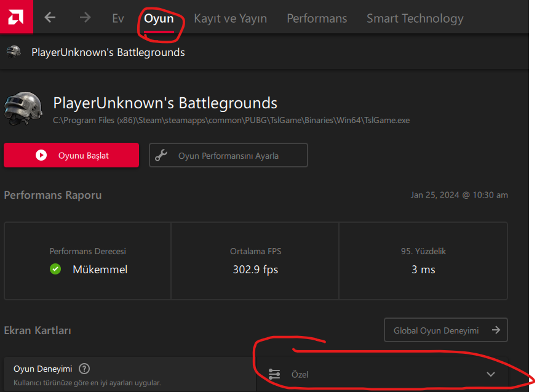Click the wrench icon for performance tuning
The width and height of the screenshot is (537, 392).
(162, 156)
